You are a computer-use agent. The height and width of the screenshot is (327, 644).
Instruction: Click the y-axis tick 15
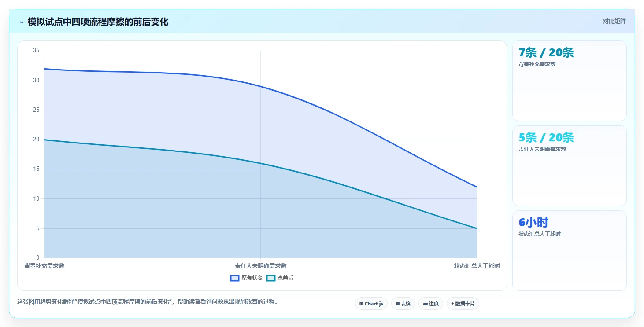[36, 169]
